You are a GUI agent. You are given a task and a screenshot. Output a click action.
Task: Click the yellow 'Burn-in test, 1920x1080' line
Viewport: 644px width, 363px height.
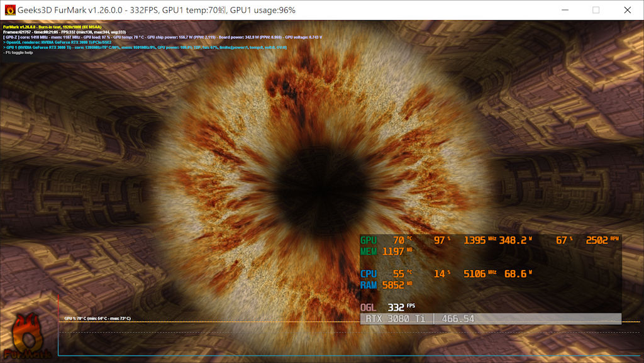[x=52, y=27]
